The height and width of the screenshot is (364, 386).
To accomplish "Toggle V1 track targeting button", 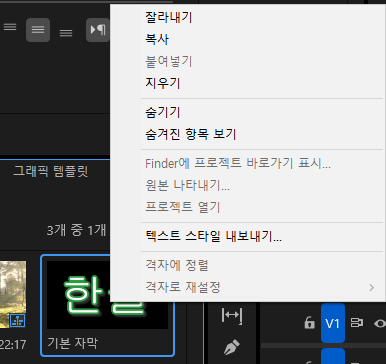I will [x=333, y=323].
